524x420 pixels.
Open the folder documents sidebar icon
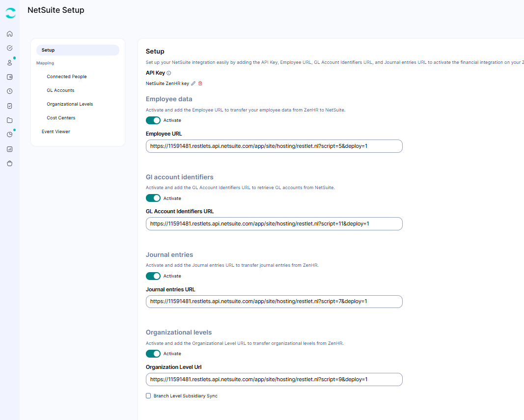[10, 120]
